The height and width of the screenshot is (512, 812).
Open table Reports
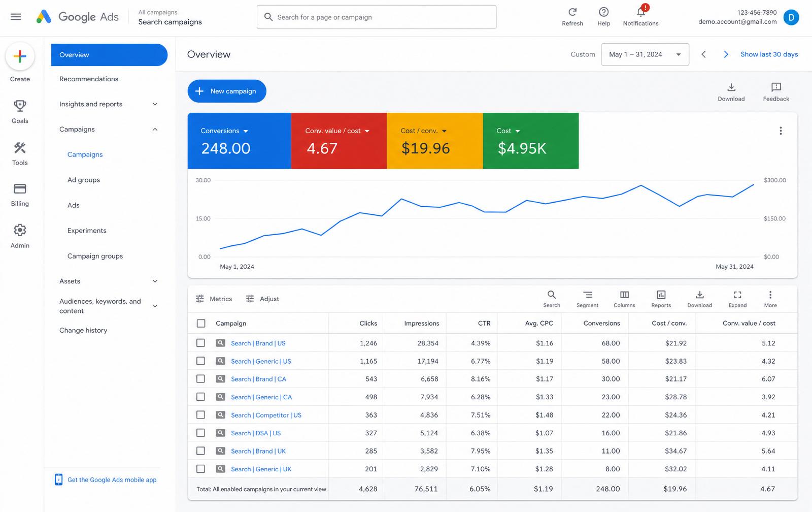click(x=661, y=299)
